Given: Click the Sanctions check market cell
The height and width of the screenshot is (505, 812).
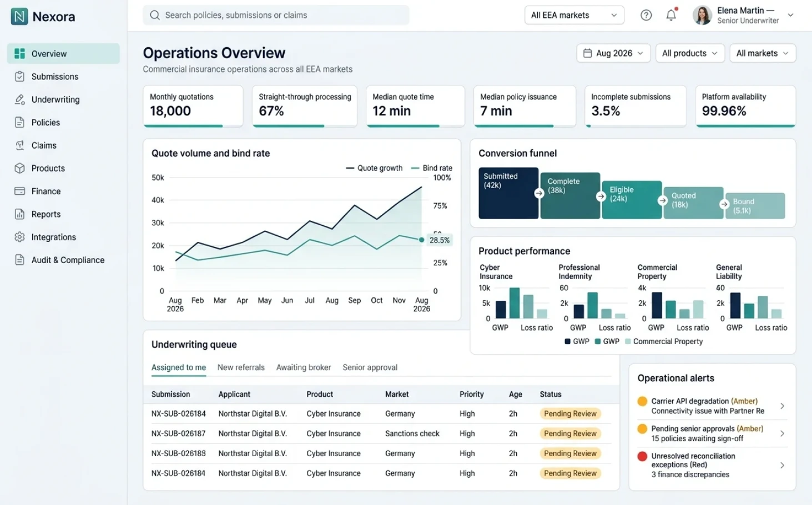Looking at the screenshot, I should tap(412, 433).
